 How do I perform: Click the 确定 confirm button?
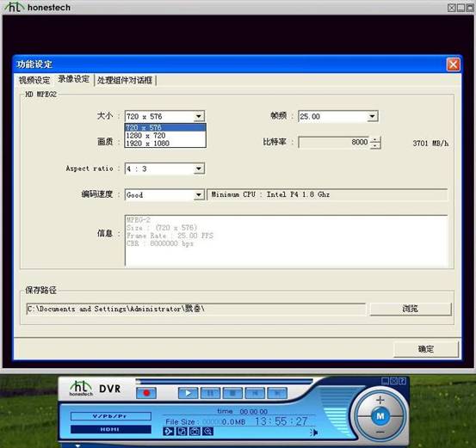[x=426, y=349]
